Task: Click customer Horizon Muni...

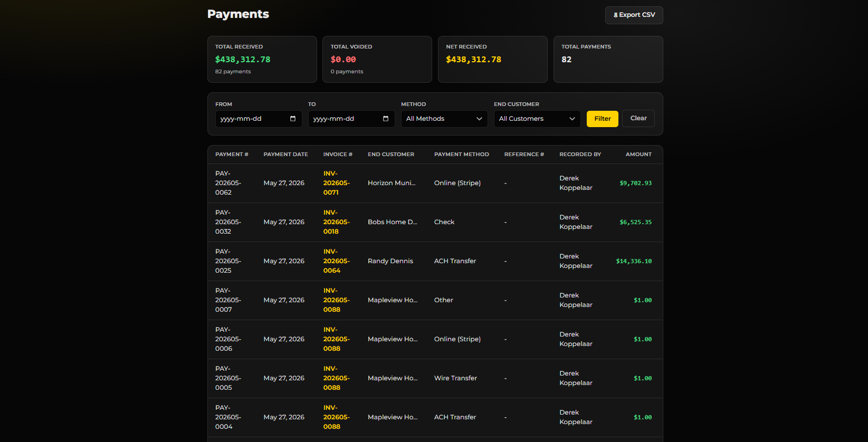Action: [392, 183]
